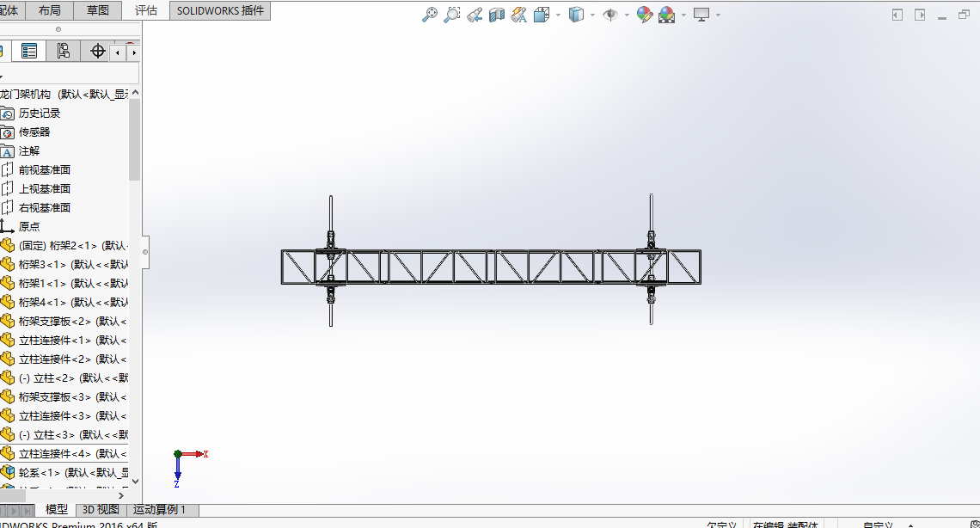
Task: Click the 桁架4<1> part icon
Action: tap(7, 303)
